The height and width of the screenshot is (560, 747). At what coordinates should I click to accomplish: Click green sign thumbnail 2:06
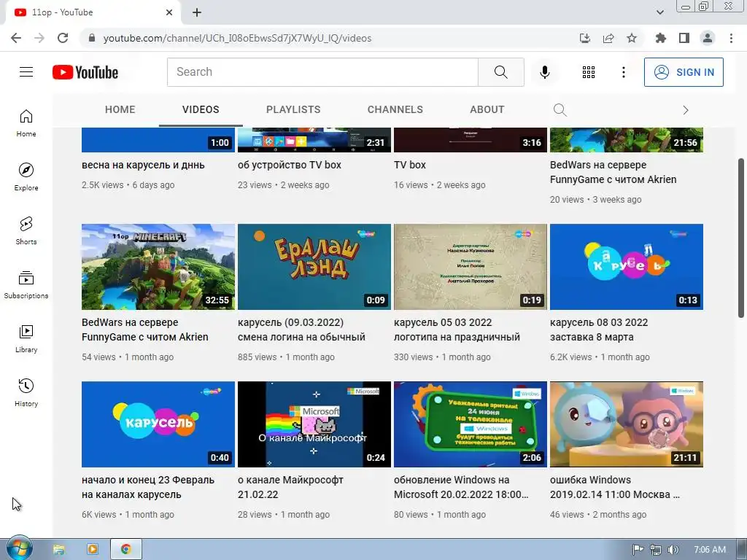point(471,424)
